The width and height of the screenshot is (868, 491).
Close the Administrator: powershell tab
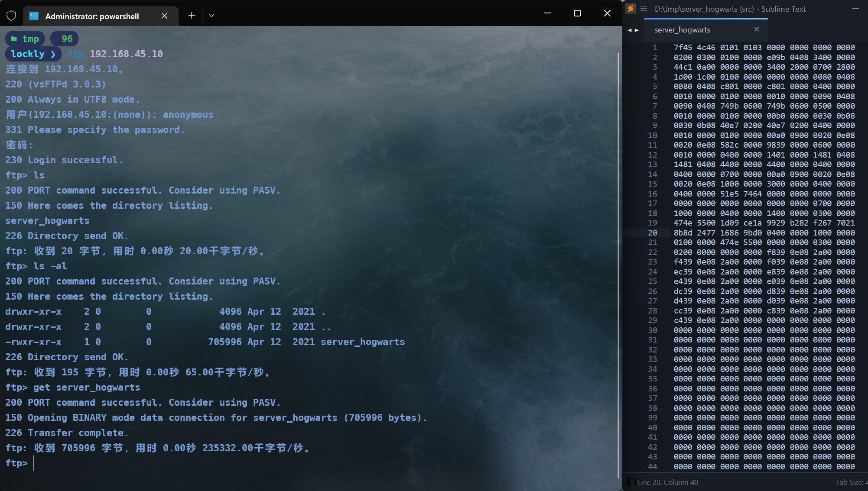coord(164,16)
